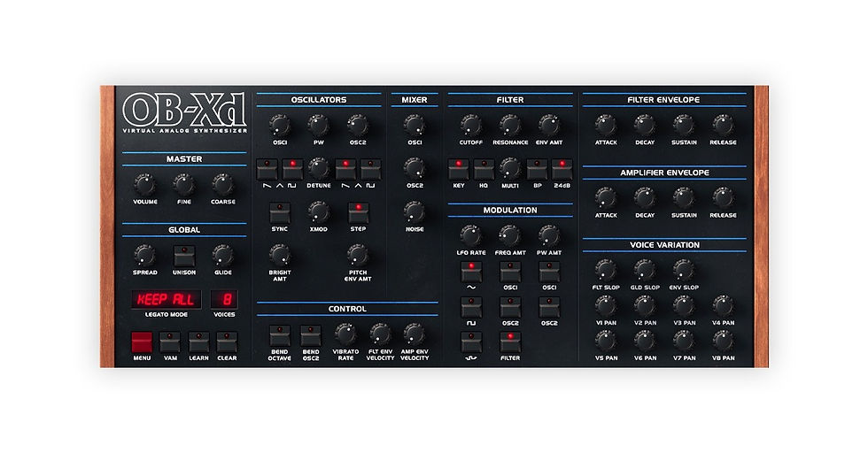The width and height of the screenshot is (868, 453).
Task: Toggle the STEP switch
Action: (x=358, y=213)
